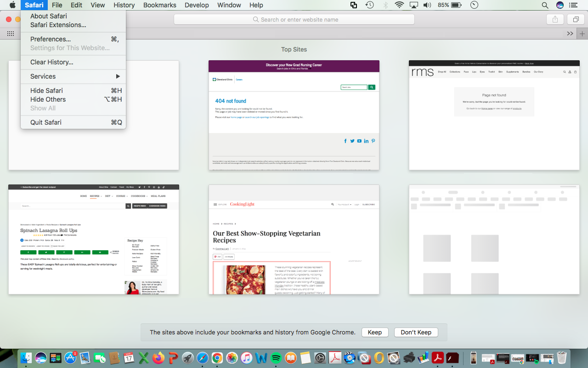The width and height of the screenshot is (588, 368).
Task: Open Siri from the menu bar
Action: click(560, 5)
